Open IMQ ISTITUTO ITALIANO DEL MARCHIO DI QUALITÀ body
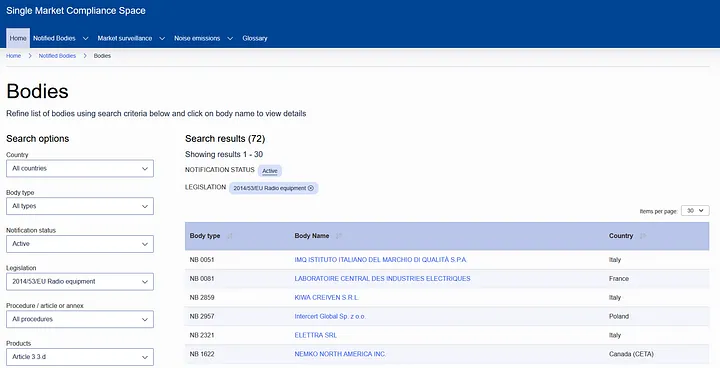This screenshot has width=720, height=368. pyautogui.click(x=381, y=260)
